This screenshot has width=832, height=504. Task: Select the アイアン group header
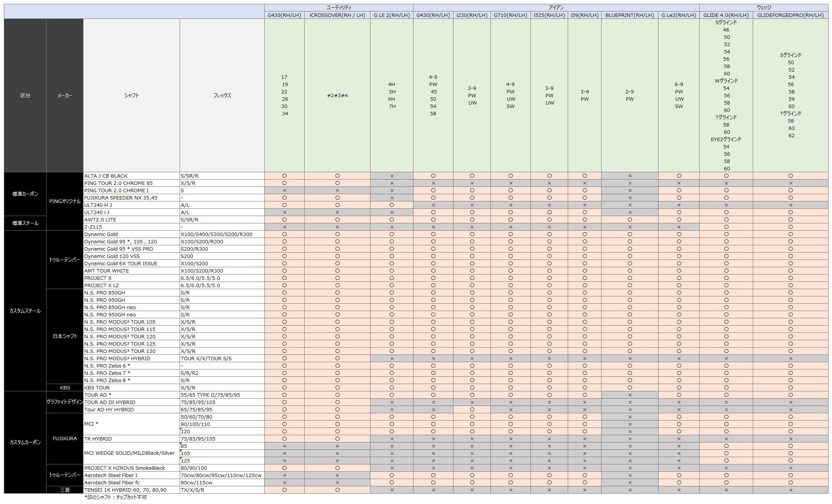556,8
